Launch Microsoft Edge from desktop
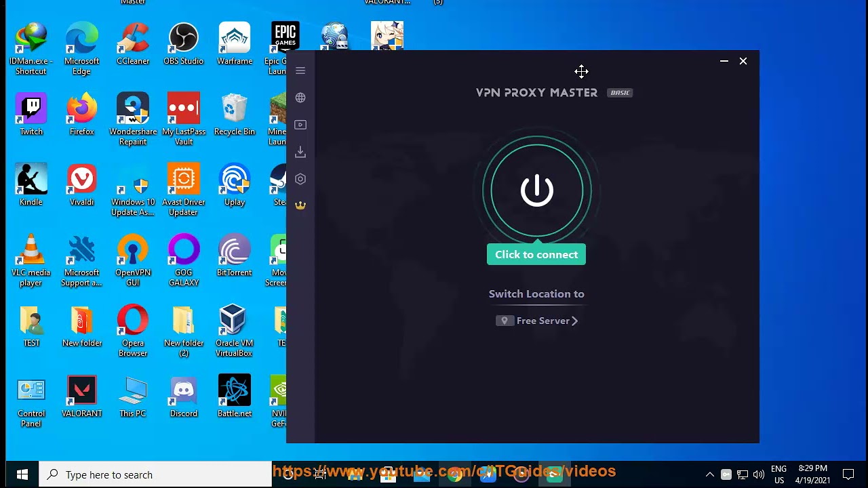 point(82,48)
